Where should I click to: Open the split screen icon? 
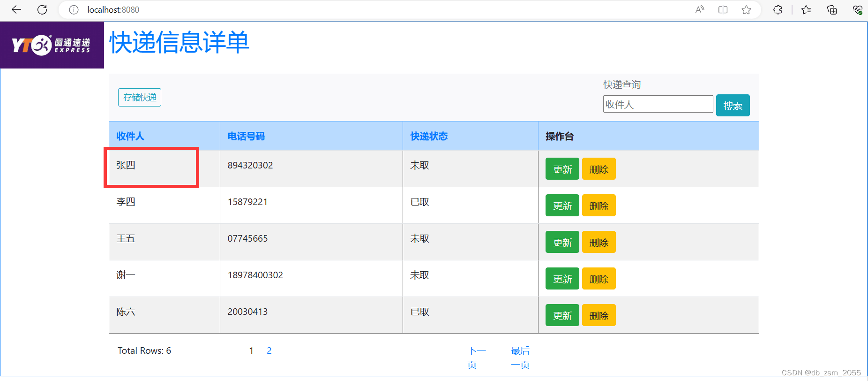[723, 10]
